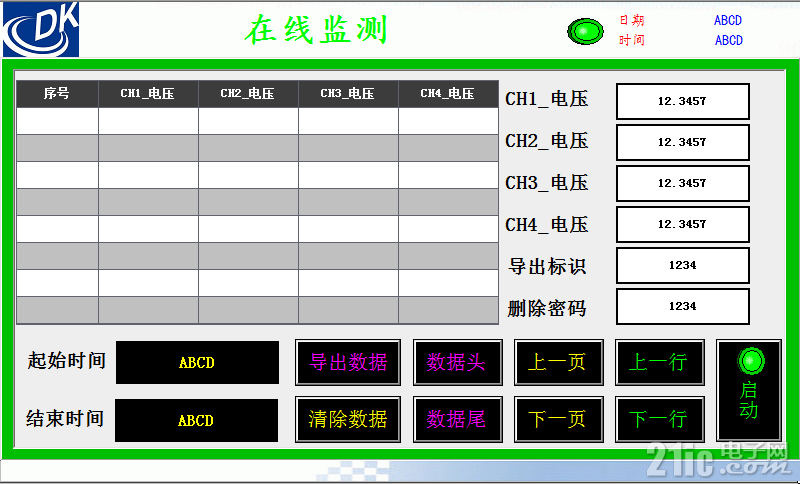Click the 时间 label
Viewport: 800px width, 484px height.
click(632, 40)
